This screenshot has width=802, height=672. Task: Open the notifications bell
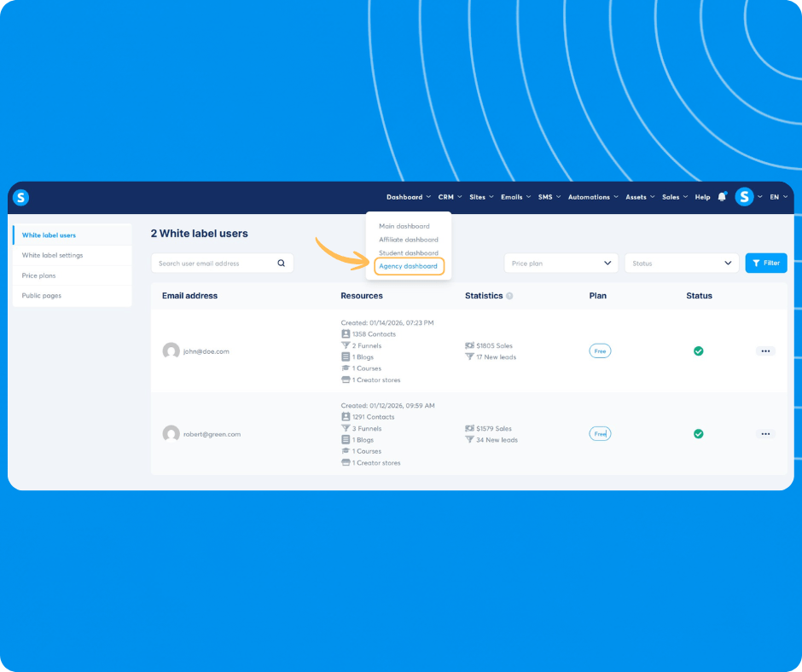tap(722, 197)
